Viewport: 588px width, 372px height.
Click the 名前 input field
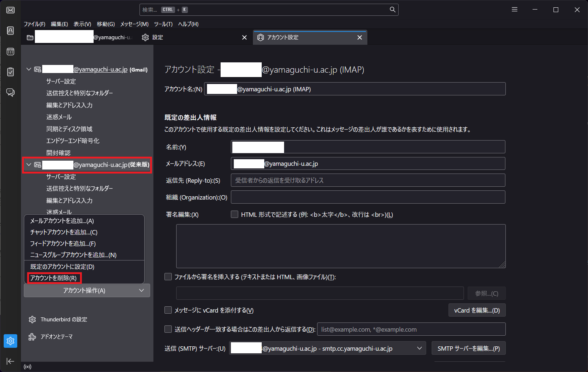coord(368,147)
